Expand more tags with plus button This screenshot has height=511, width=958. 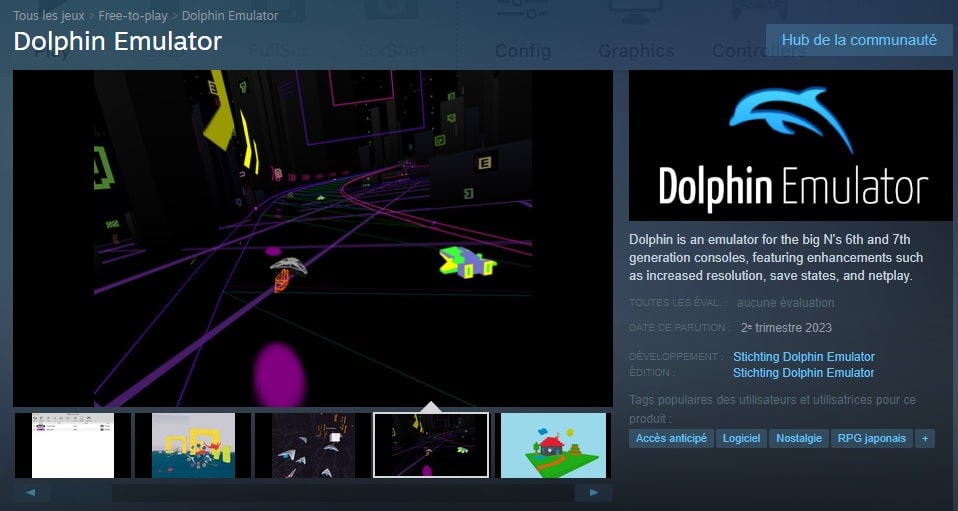point(925,438)
